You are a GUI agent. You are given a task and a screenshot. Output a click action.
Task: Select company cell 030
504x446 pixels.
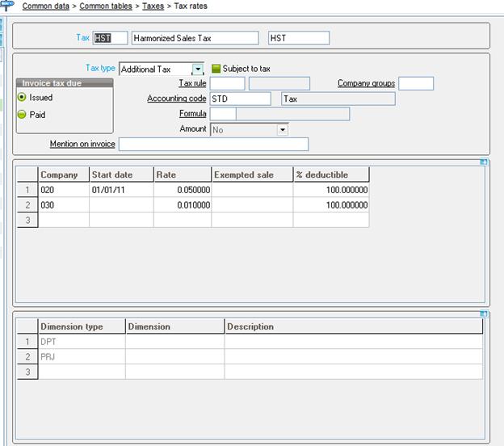(x=64, y=205)
